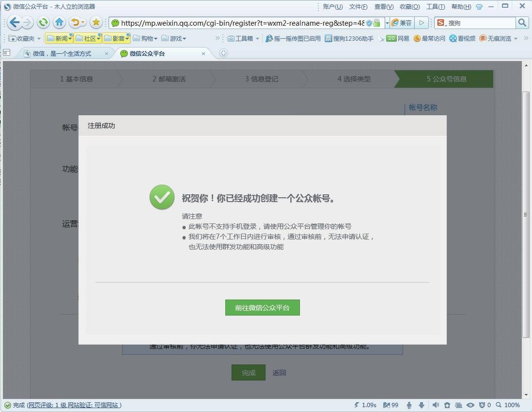Click the green padlock icon in address bar
This screenshot has width=532, height=412.
click(376, 23)
